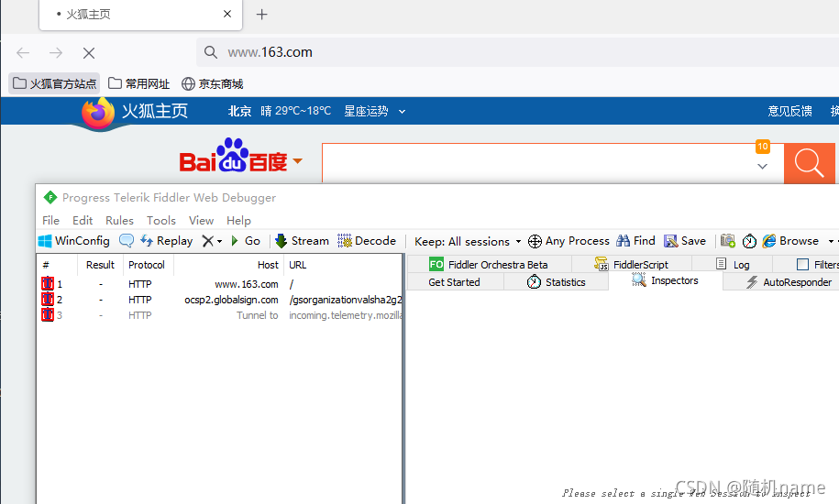Image resolution: width=839 pixels, height=504 pixels.
Task: Stop loading the page
Action: click(89, 53)
